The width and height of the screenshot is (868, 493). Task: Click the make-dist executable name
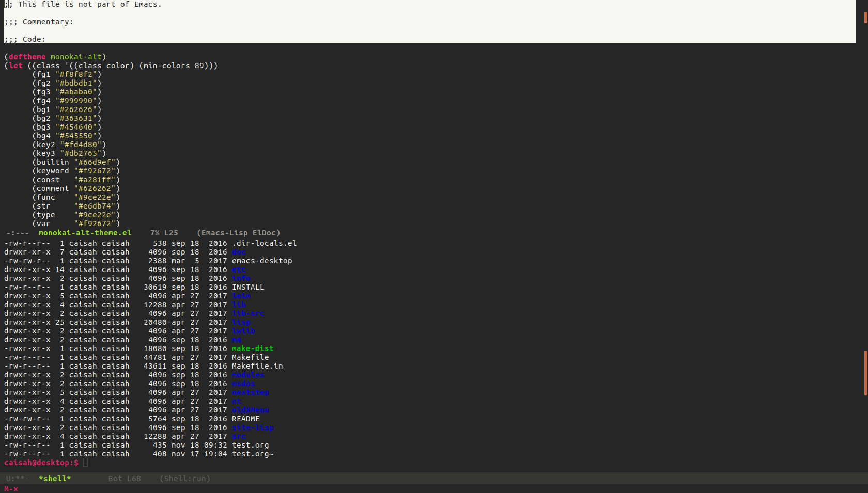pyautogui.click(x=253, y=348)
